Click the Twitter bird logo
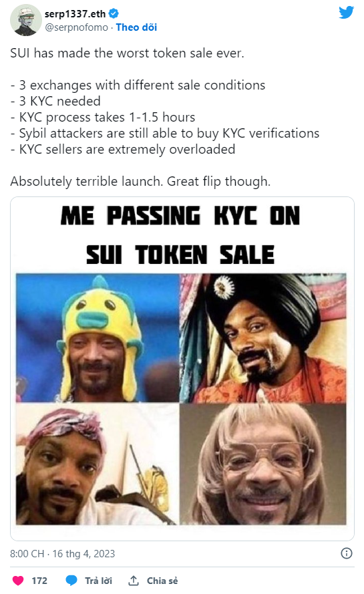 (346, 13)
